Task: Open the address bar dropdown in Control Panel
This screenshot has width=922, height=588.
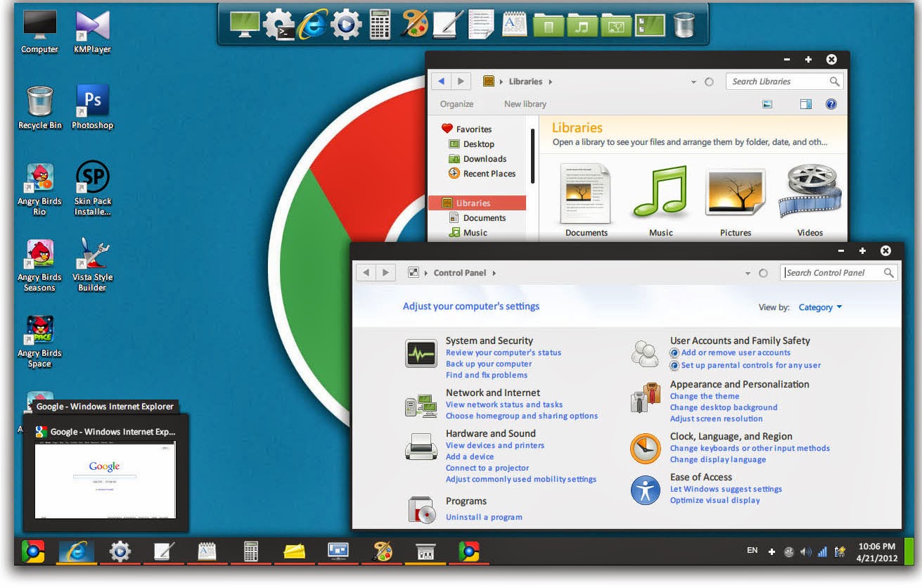Action: coord(747,273)
